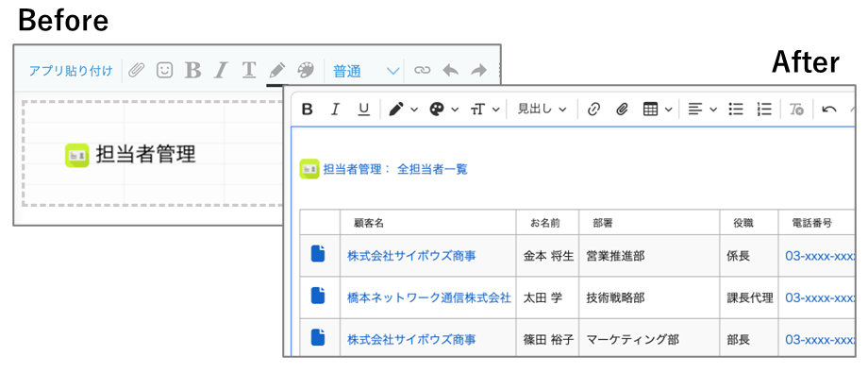
Task: Expand alignment dropdown arrow in After toolbar
Action: click(x=713, y=110)
